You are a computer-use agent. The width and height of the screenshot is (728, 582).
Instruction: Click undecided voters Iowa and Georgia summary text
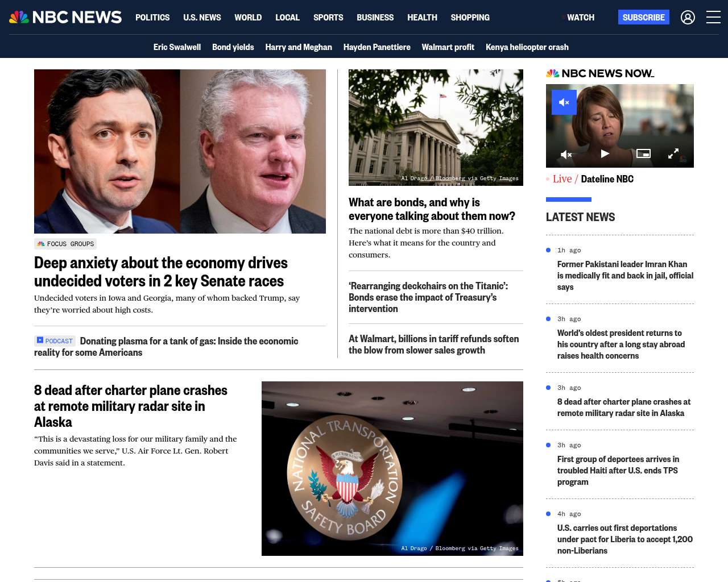click(167, 304)
